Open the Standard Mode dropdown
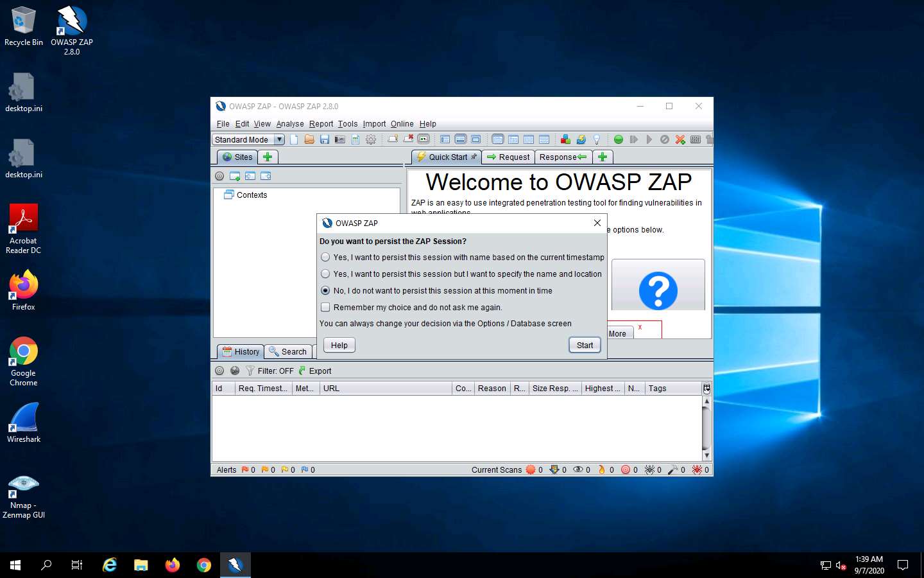924x578 pixels. coord(280,139)
